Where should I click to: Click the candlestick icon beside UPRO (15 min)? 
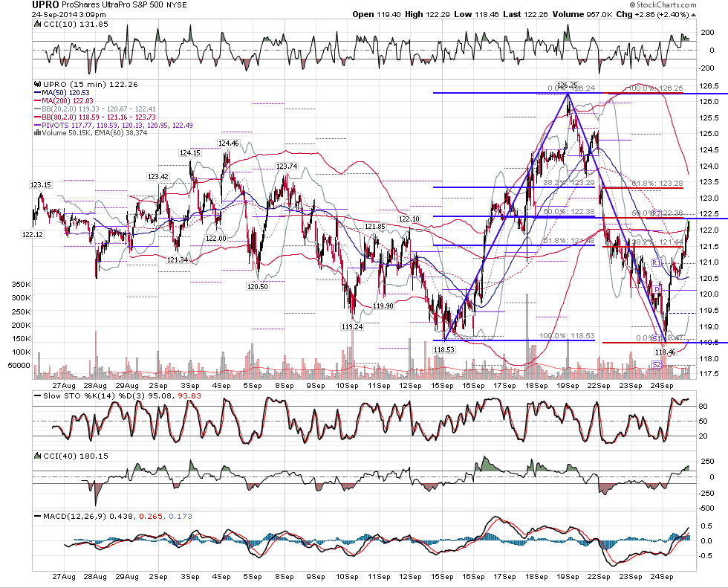(x=38, y=85)
